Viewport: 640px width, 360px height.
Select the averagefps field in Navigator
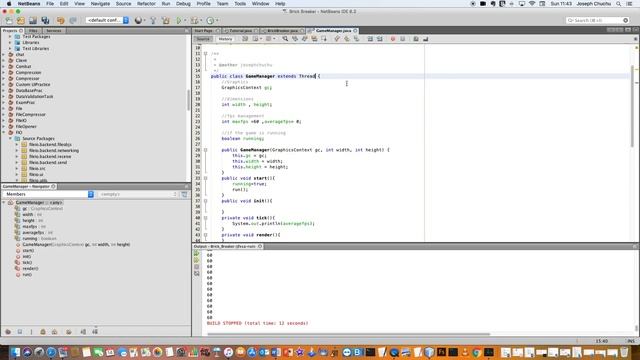click(x=33, y=233)
